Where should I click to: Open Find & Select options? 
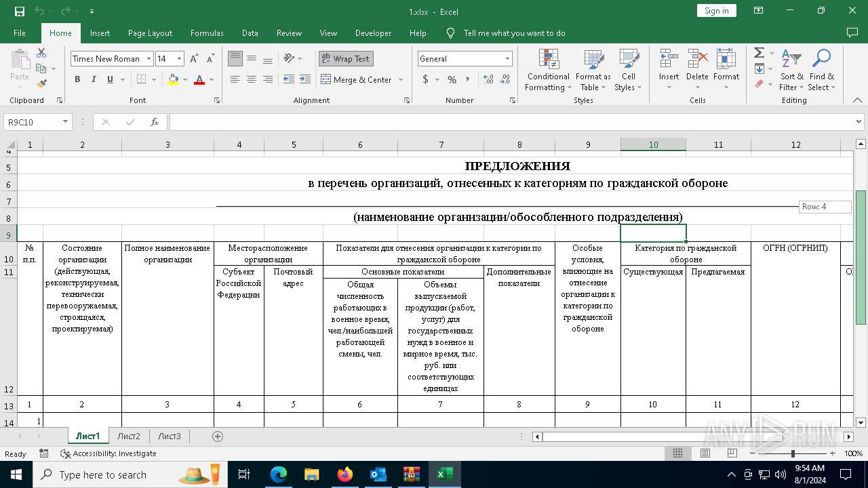822,70
